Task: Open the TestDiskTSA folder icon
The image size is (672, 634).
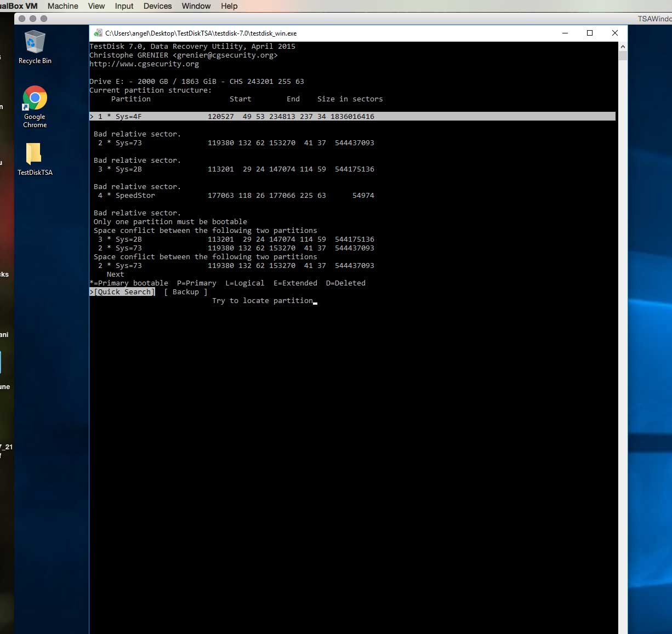Action: [x=35, y=159]
